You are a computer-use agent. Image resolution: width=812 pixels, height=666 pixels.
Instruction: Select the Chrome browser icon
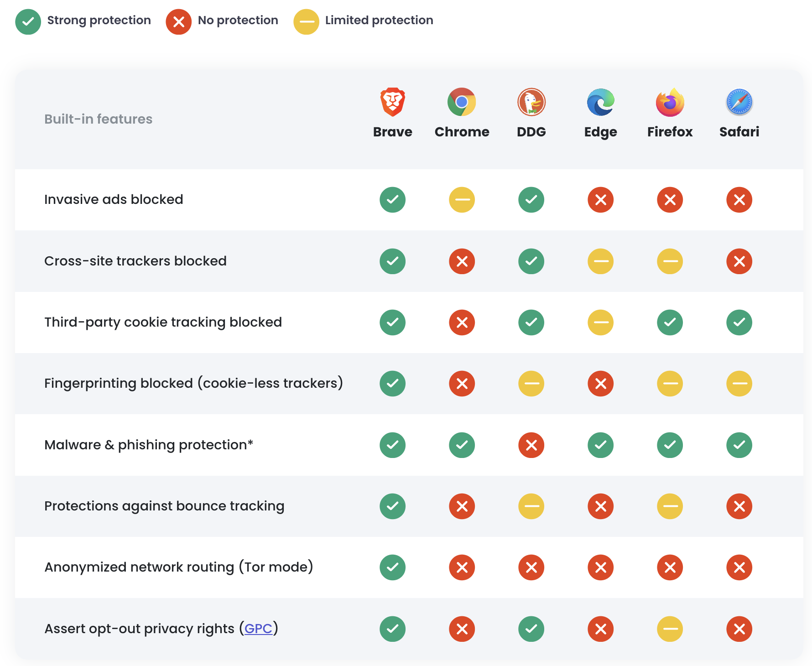462,101
